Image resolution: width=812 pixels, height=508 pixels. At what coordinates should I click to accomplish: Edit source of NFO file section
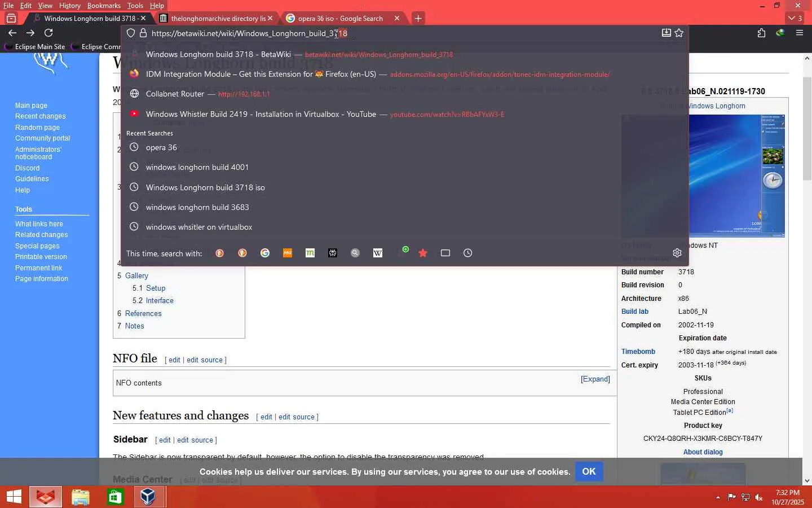(205, 360)
